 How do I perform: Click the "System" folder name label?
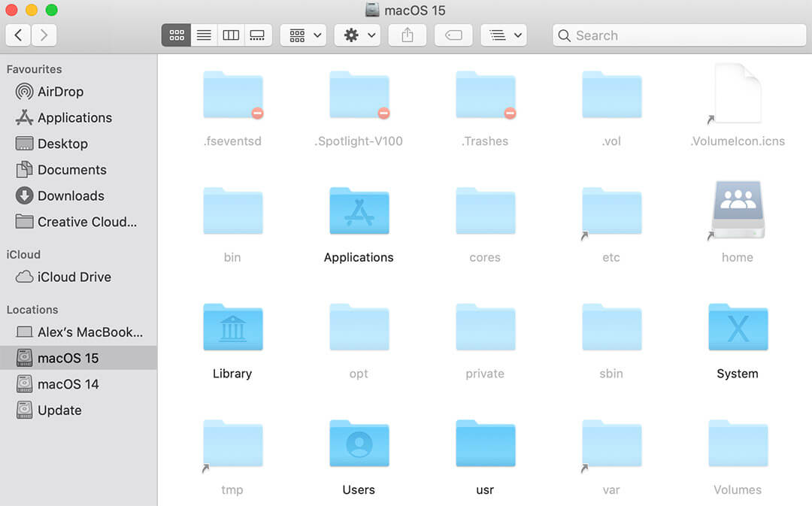click(x=738, y=374)
